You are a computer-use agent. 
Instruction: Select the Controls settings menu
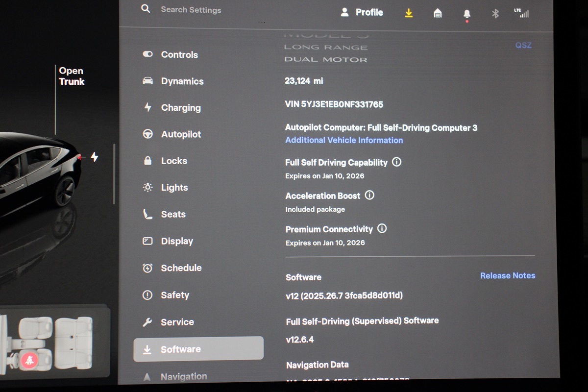coord(179,55)
